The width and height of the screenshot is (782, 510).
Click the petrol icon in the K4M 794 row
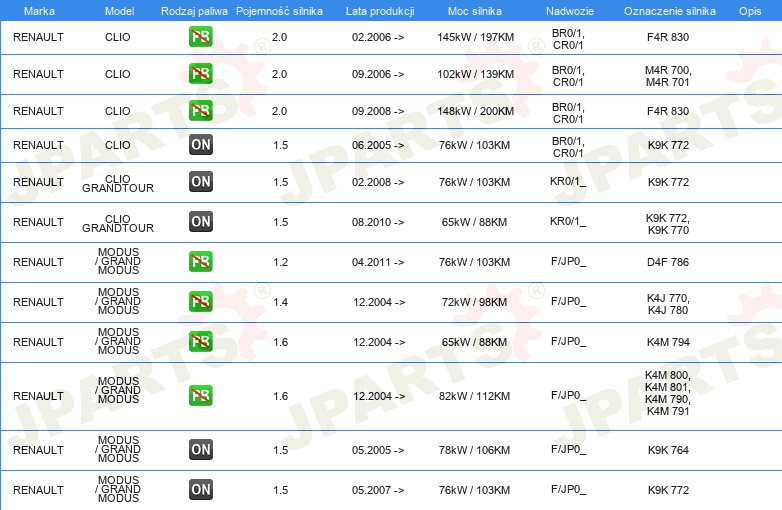coord(200,341)
